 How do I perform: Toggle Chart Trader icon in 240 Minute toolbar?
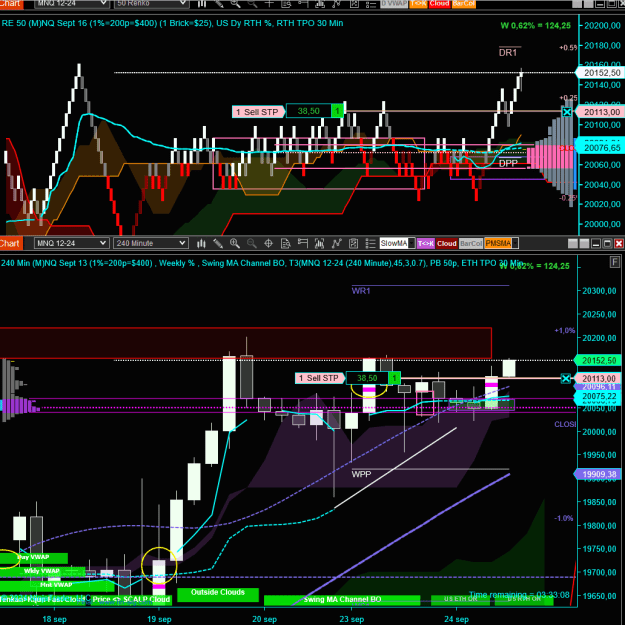[x=303, y=243]
